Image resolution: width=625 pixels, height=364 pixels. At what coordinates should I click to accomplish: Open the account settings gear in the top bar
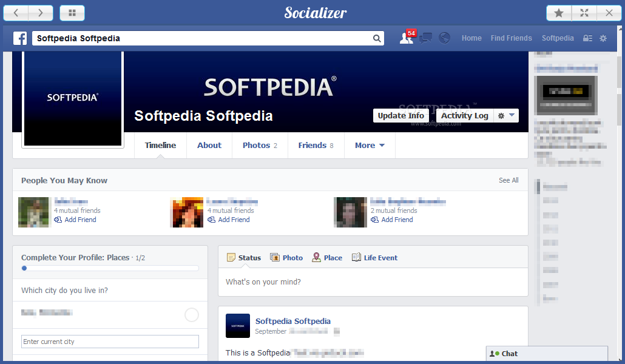[603, 38]
